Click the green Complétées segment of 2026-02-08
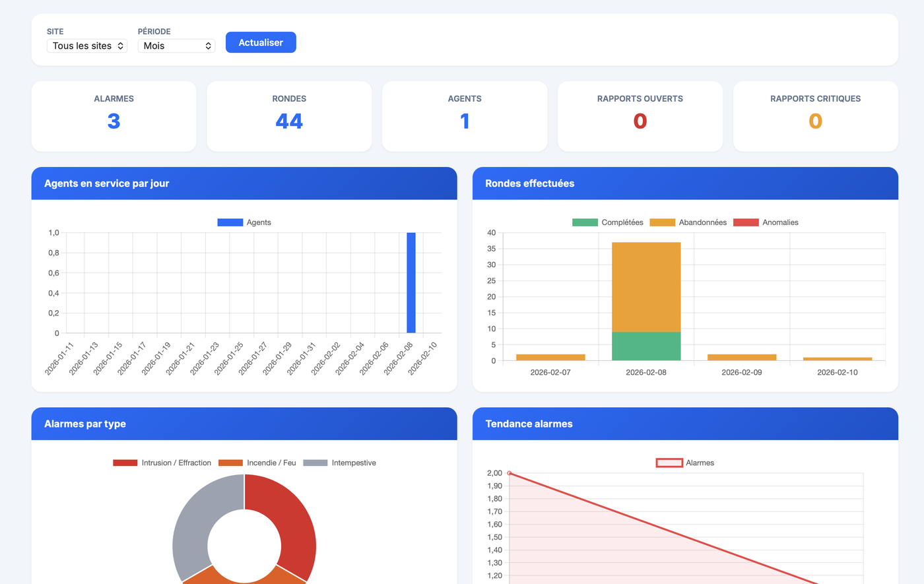The image size is (924, 584). click(646, 346)
